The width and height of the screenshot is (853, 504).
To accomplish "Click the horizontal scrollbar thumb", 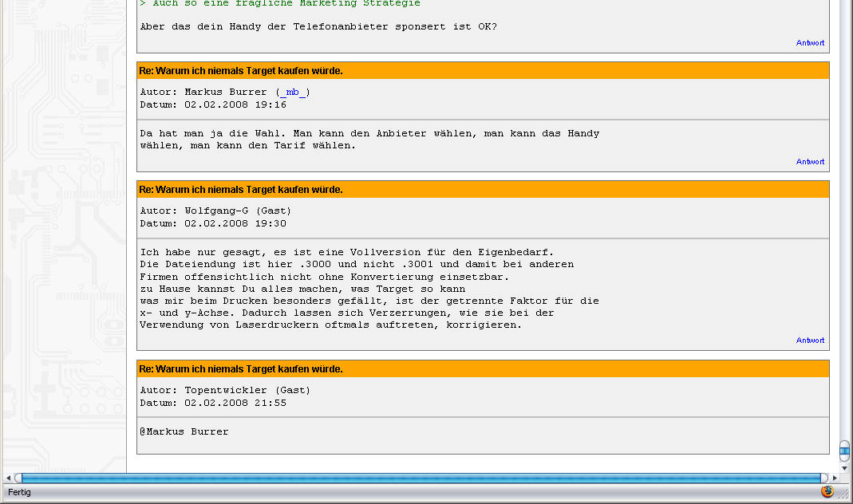I will [421, 478].
